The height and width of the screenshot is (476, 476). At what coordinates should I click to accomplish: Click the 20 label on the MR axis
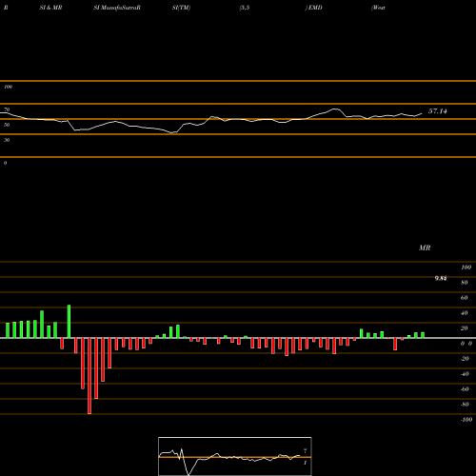point(465,328)
